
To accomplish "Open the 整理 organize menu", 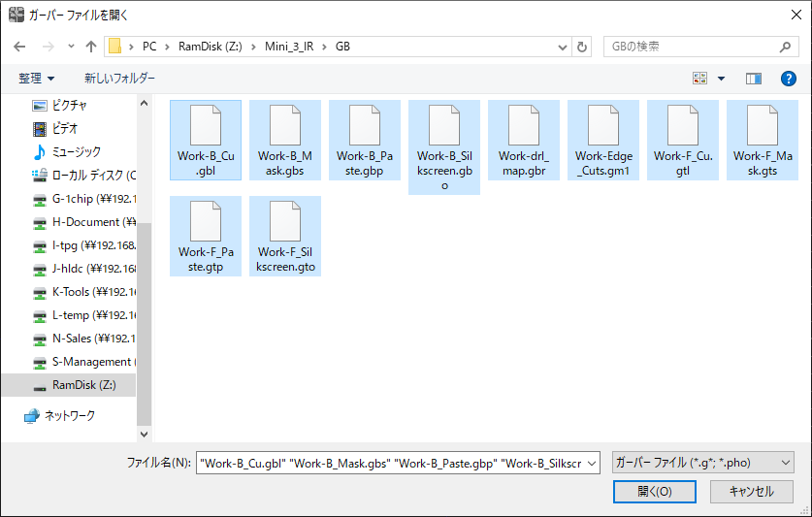I will (36, 79).
